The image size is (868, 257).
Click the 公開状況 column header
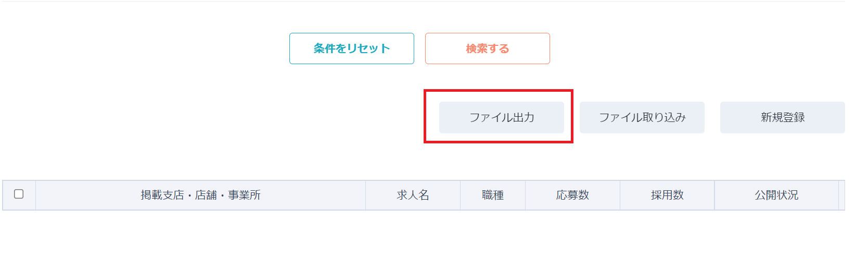776,195
